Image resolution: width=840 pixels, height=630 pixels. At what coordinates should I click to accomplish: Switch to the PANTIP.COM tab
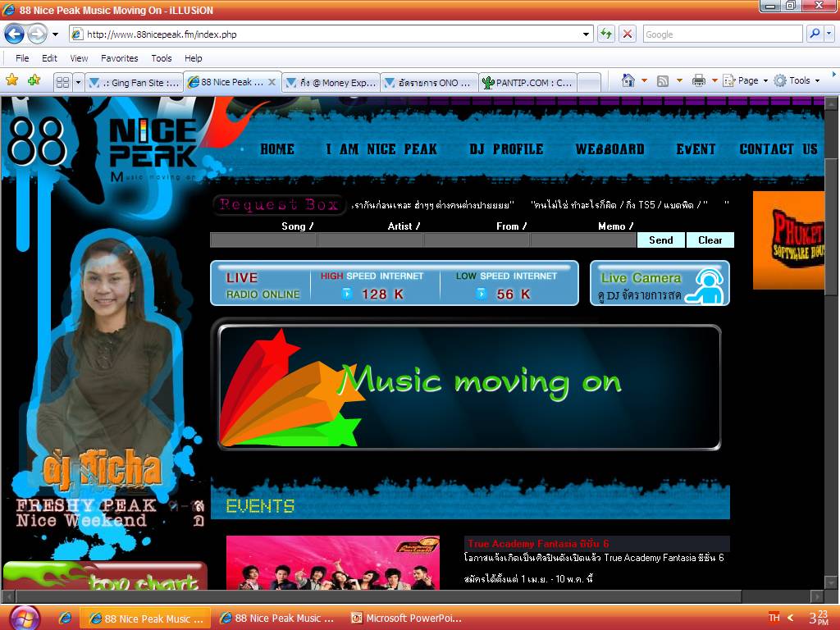(x=527, y=83)
